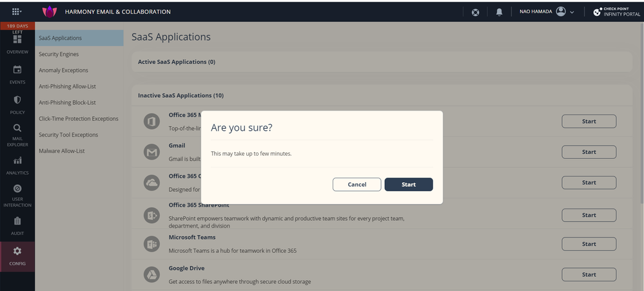The width and height of the screenshot is (644, 291).
Task: Click the Check Point Infinity Portal logo
Action: pyautogui.click(x=616, y=12)
